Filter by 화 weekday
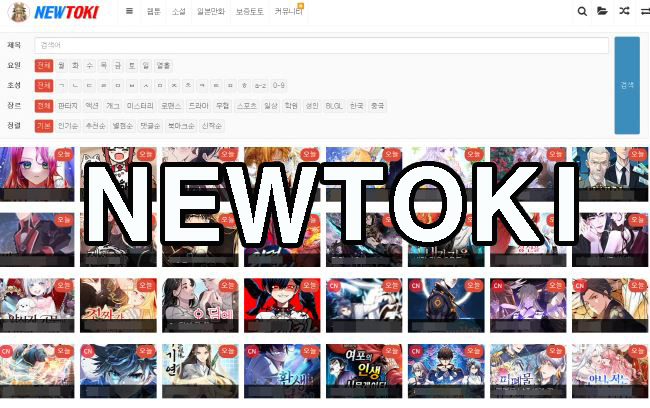The width and height of the screenshot is (650, 408). pos(75,65)
